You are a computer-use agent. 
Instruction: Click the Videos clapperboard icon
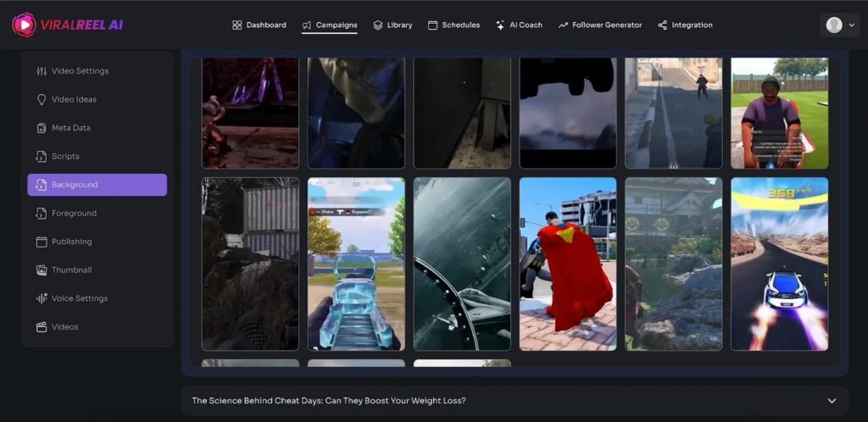click(42, 327)
